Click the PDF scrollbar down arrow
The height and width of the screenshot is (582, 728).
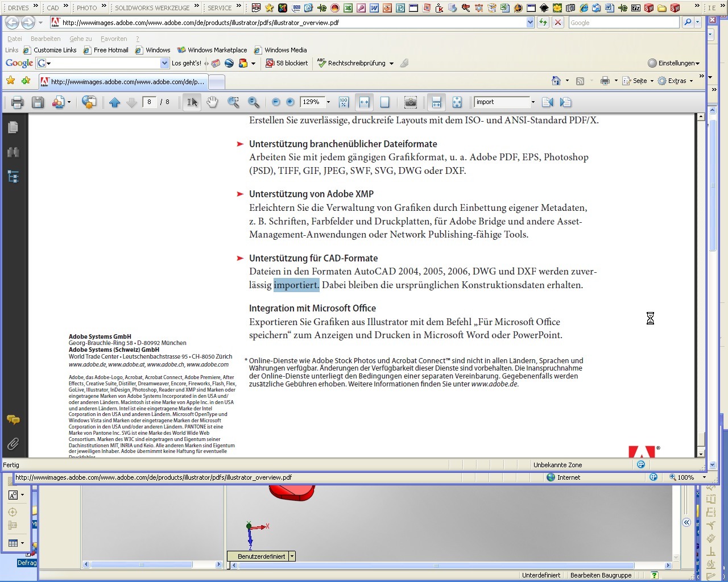(701, 454)
